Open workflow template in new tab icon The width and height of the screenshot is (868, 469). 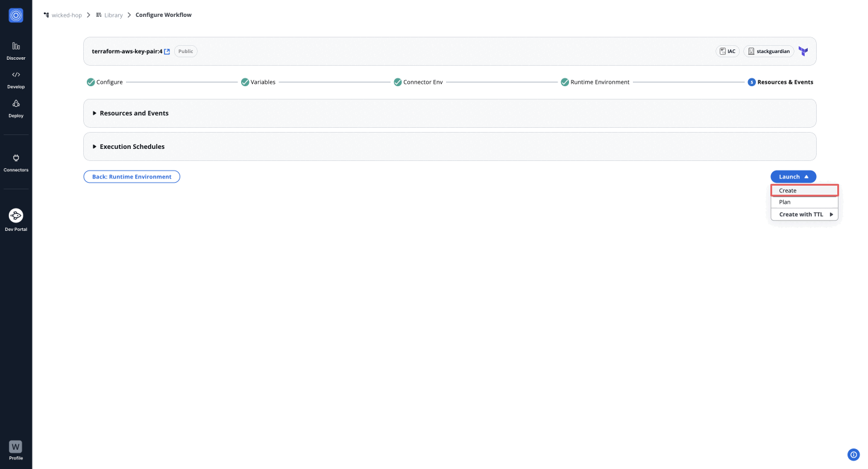pyautogui.click(x=167, y=51)
